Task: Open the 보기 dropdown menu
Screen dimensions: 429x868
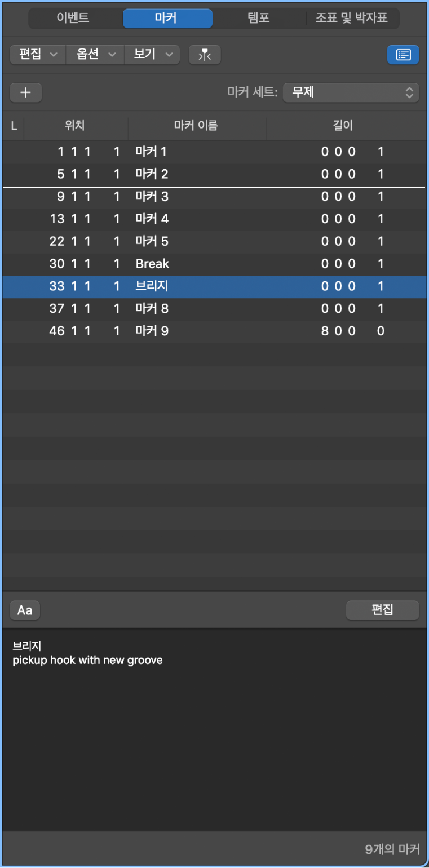Action: click(152, 55)
